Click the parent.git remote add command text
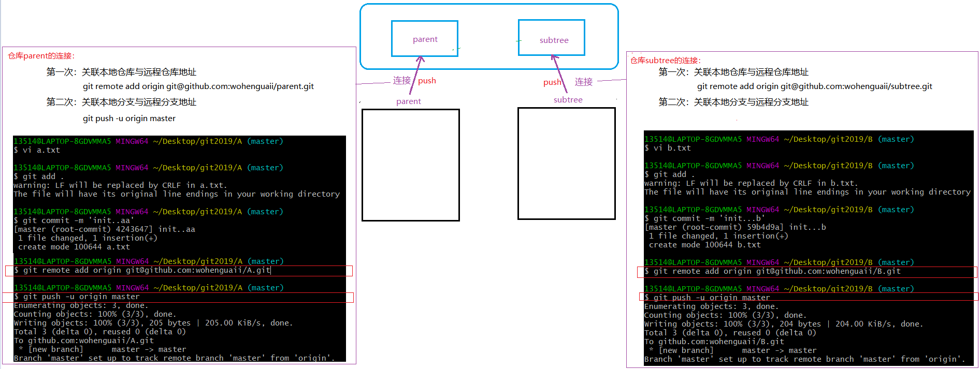Viewport: 980px width, 369px height. tap(198, 86)
